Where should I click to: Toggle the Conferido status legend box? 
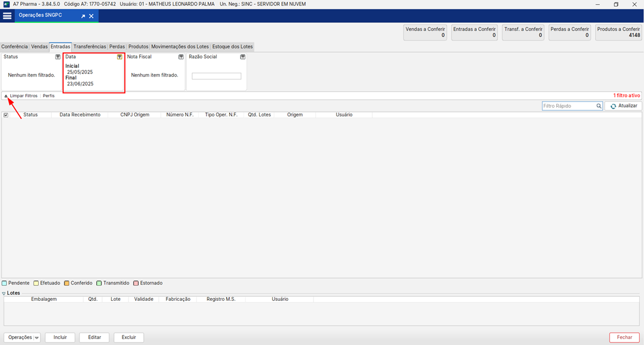[x=67, y=284]
